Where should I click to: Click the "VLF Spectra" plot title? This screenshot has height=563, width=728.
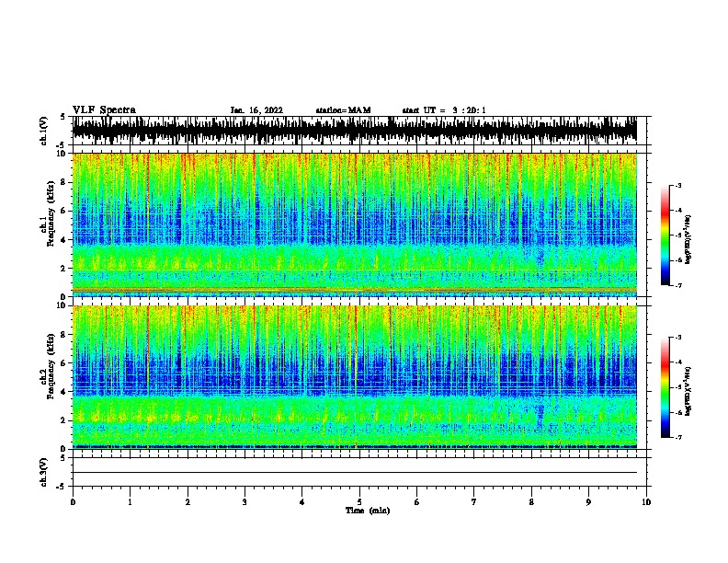104,109
